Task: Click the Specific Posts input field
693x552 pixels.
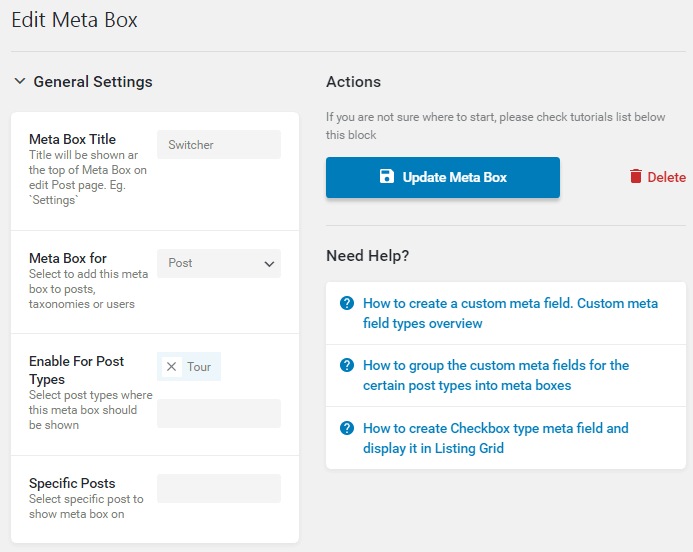Action: tap(219, 488)
